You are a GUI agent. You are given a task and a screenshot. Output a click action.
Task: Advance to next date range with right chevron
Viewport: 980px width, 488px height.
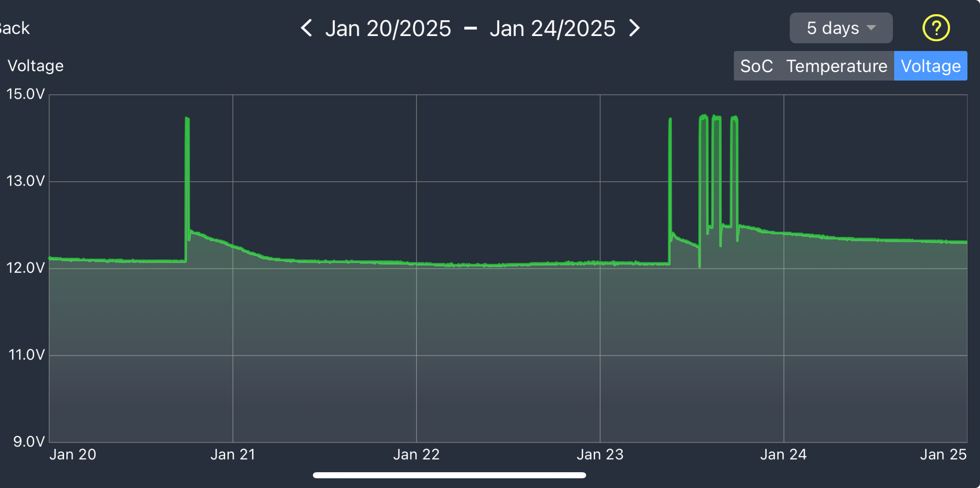pos(634,28)
